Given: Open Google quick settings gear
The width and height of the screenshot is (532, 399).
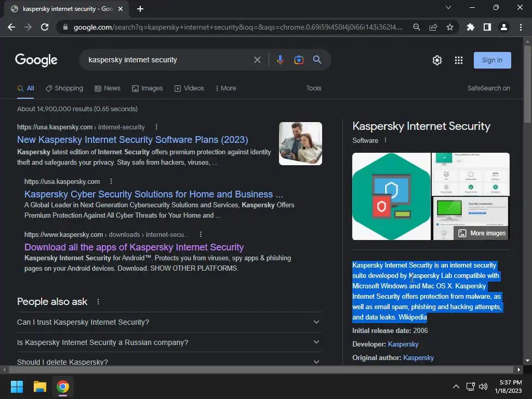Looking at the screenshot, I should coord(437,60).
